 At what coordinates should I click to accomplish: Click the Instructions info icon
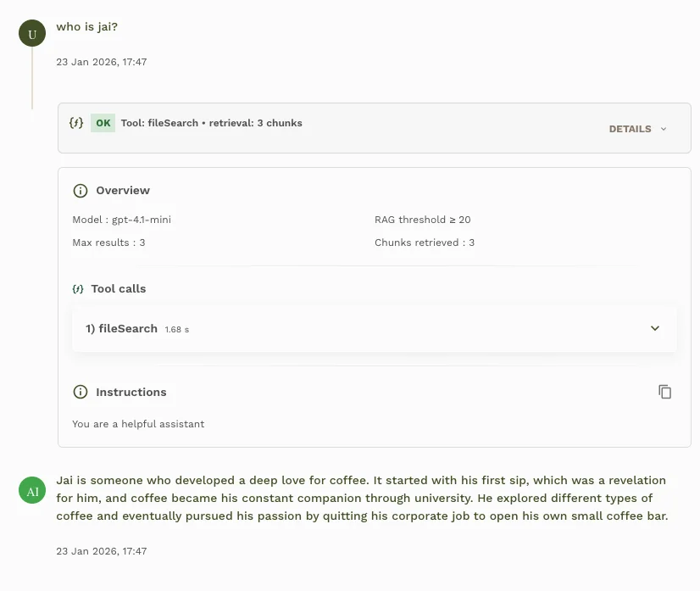(81, 392)
